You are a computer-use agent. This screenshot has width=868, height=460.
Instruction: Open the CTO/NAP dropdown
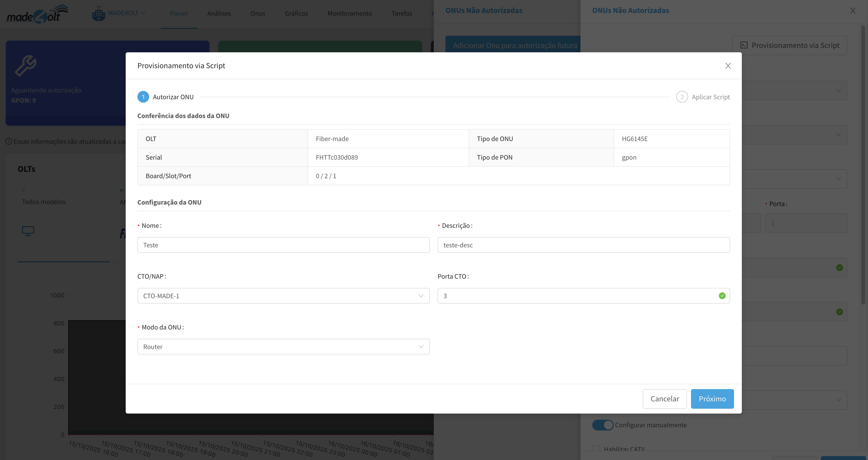(x=283, y=296)
